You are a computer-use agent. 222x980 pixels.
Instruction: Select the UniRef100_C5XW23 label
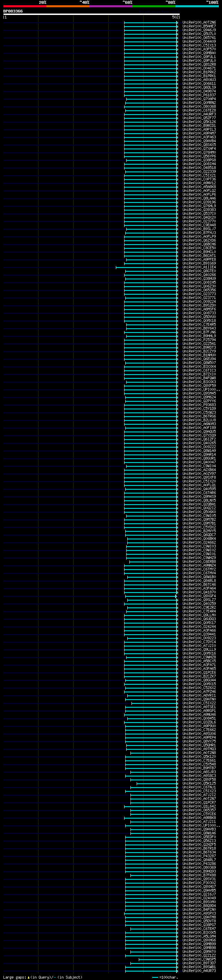pos(199,412)
